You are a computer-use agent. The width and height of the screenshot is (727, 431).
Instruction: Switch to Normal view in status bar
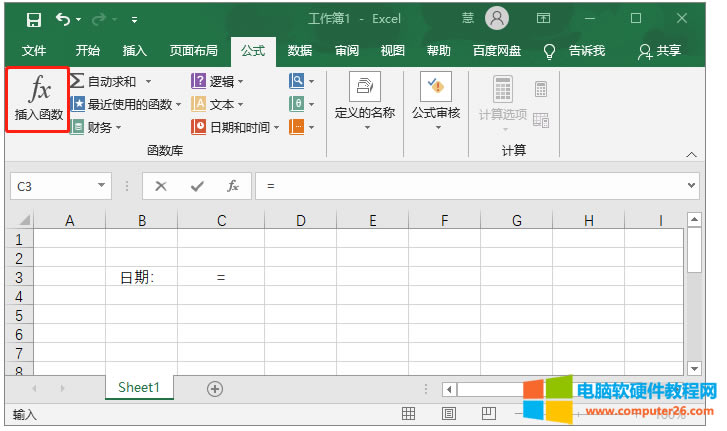tap(408, 413)
